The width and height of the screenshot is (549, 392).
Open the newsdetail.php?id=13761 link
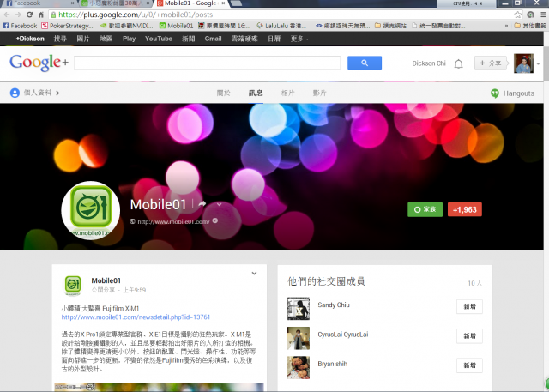pyautogui.click(x=136, y=317)
